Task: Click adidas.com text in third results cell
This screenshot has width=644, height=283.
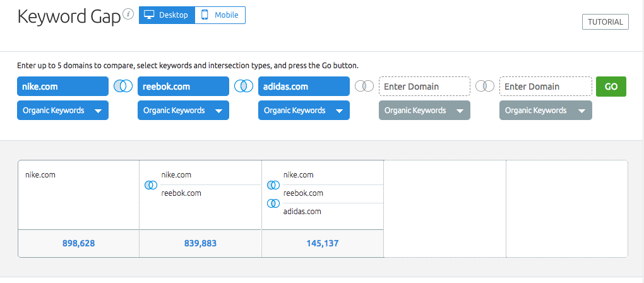Action: point(302,212)
